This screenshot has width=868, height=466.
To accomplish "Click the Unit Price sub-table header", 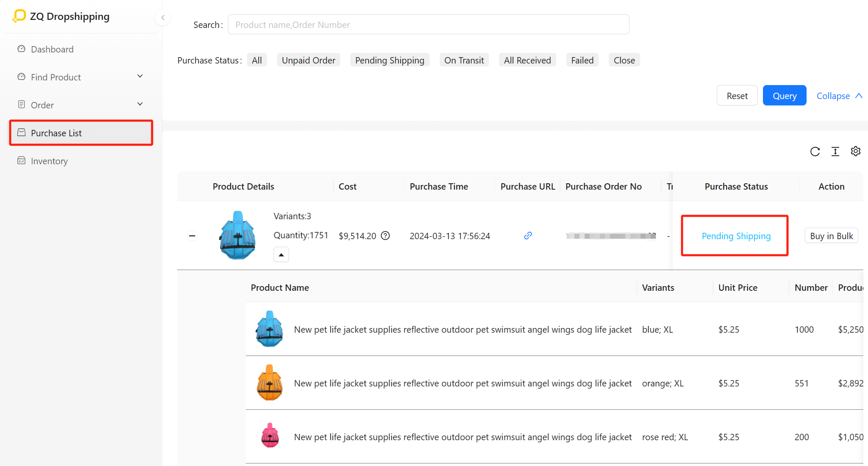I will click(738, 287).
